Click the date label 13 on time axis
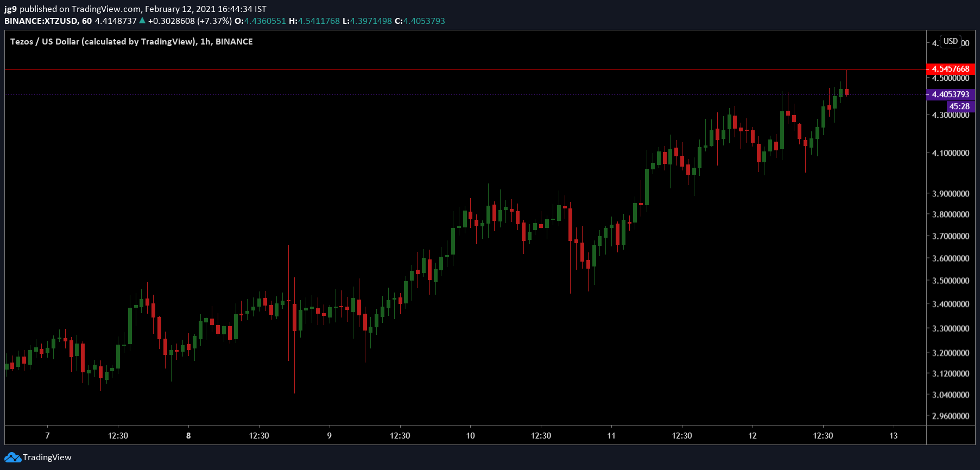This screenshot has width=980, height=470. pos(894,436)
